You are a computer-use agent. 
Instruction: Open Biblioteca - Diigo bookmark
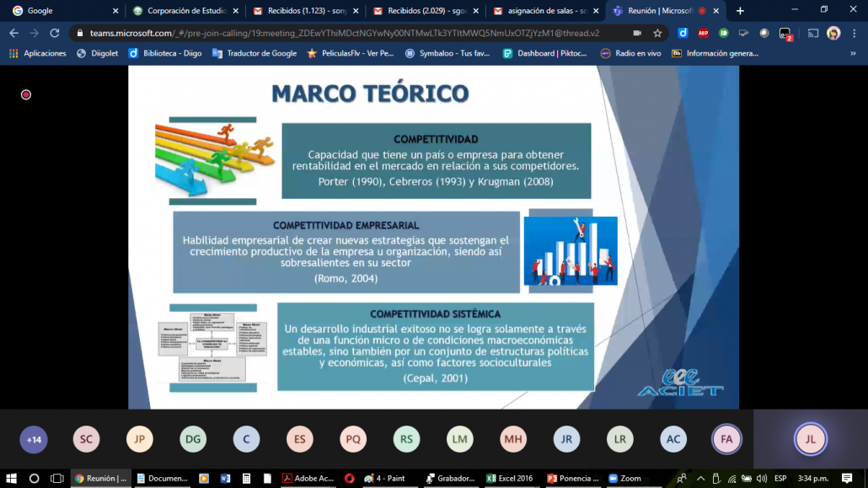(165, 53)
